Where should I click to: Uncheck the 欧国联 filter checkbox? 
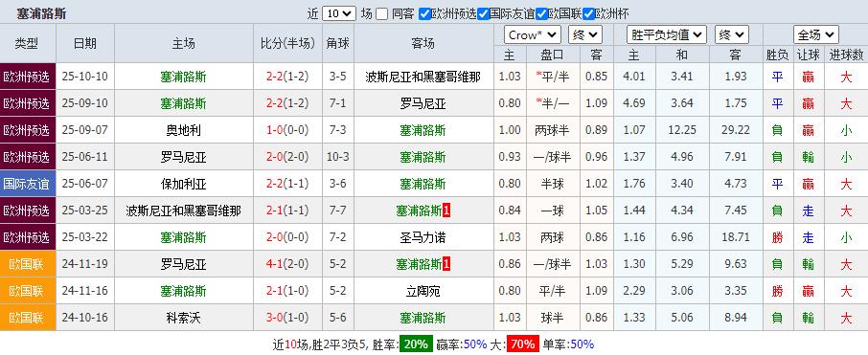click(541, 13)
